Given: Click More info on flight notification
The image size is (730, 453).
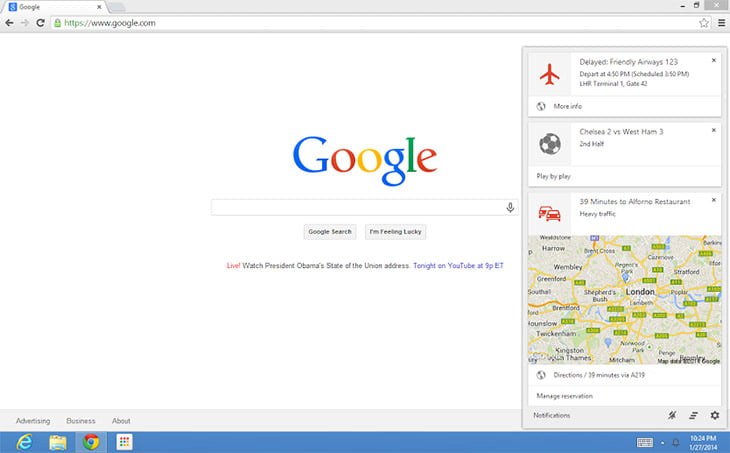Looking at the screenshot, I should tap(568, 106).
